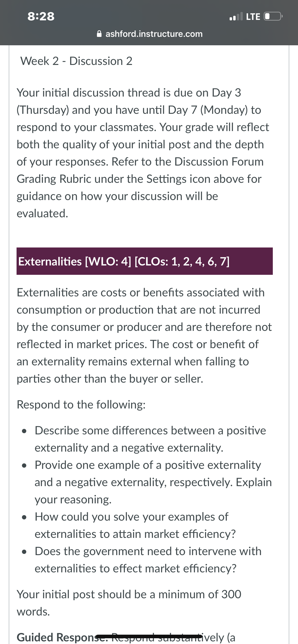Click the 'Discussion Forum Grading Rubric' text
298x644 pixels.
point(140,170)
